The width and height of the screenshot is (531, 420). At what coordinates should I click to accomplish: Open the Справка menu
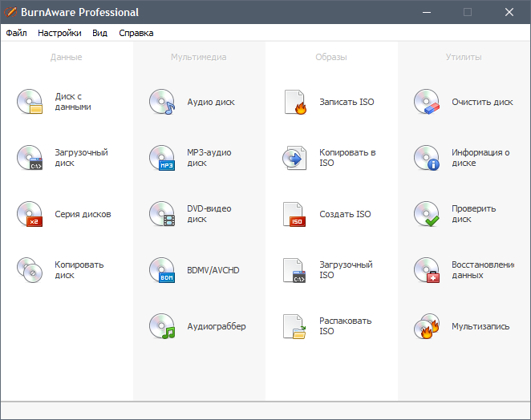pyautogui.click(x=136, y=33)
